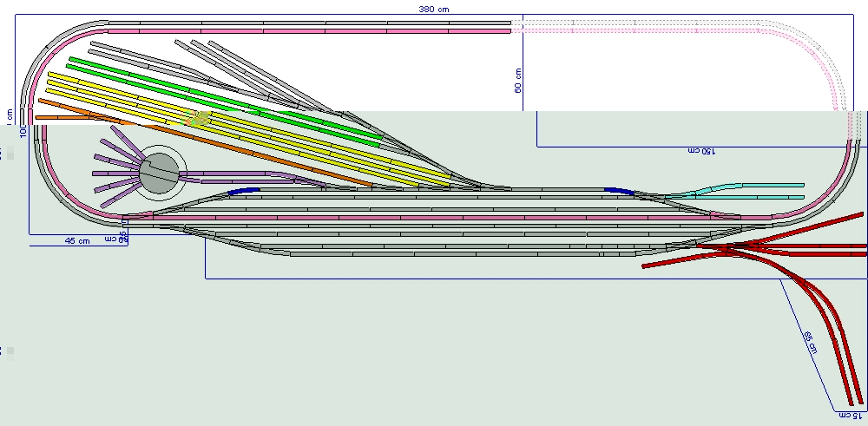Click the gray turntable circle

click(159, 174)
